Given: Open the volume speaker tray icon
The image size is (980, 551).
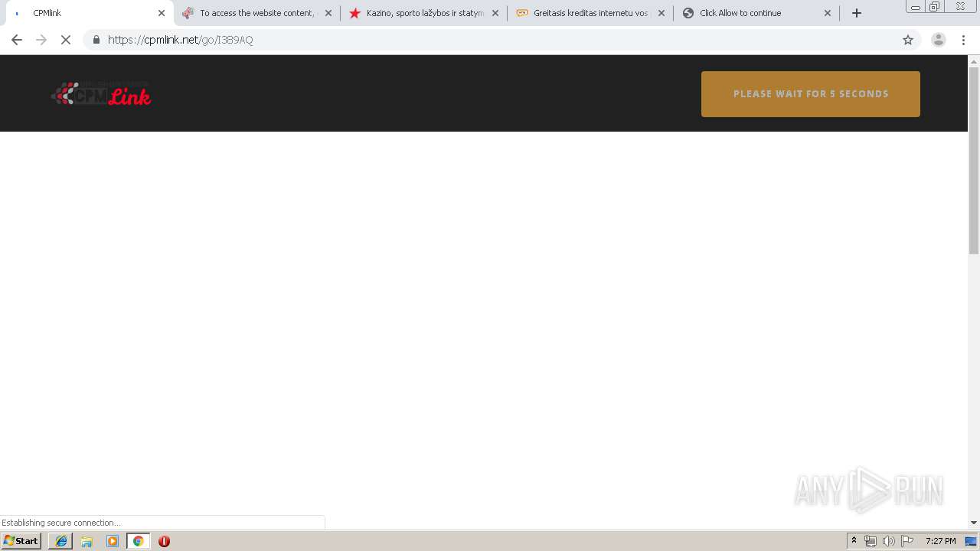Looking at the screenshot, I should click(x=889, y=541).
